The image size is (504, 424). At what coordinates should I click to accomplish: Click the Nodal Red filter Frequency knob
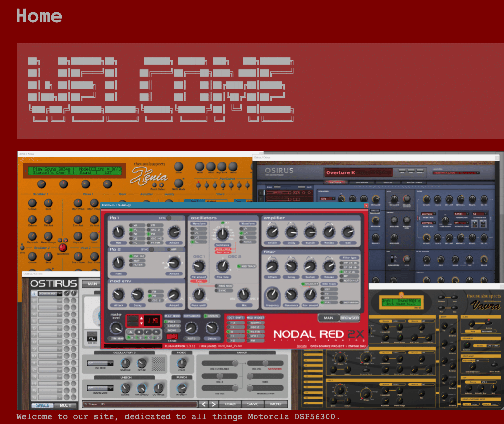coord(272,294)
